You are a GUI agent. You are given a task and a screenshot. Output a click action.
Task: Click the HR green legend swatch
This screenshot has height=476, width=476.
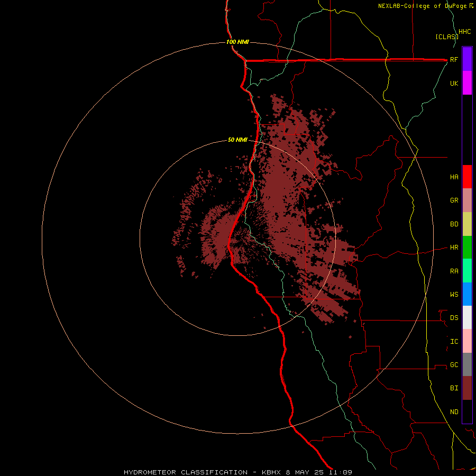(467, 248)
